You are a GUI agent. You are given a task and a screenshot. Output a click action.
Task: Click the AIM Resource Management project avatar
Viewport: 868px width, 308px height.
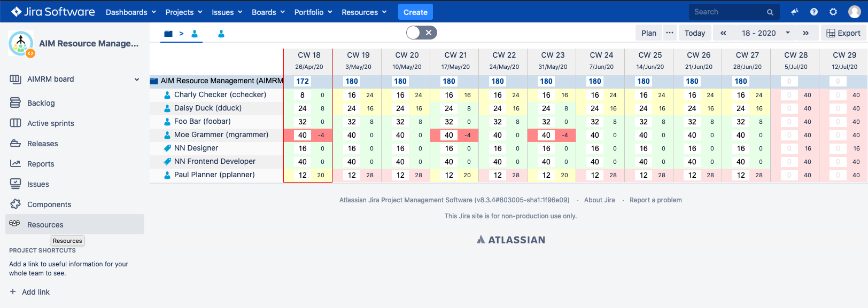[21, 44]
